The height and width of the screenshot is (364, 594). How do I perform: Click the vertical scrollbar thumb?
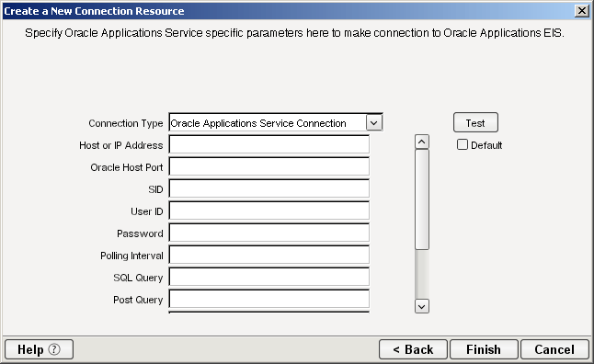pyautogui.click(x=422, y=199)
